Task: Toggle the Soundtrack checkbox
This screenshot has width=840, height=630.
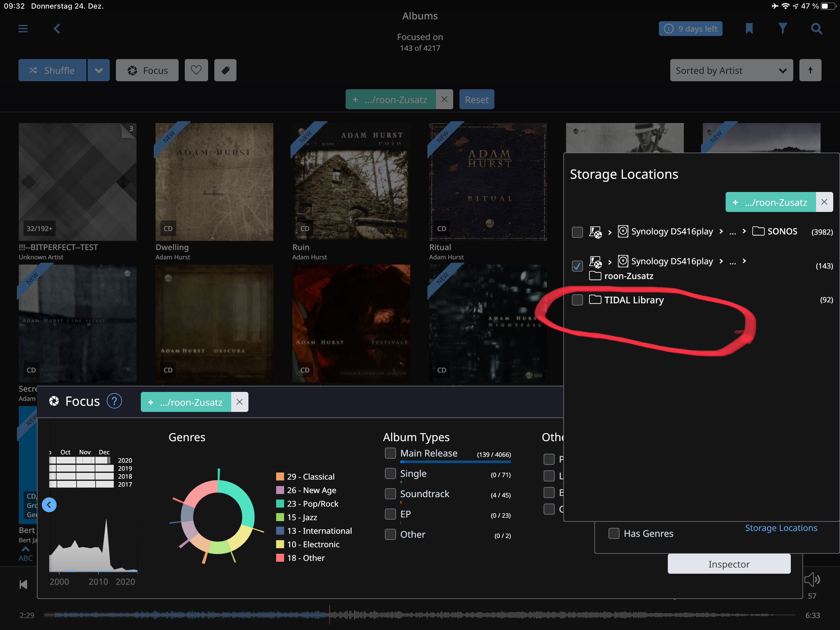Action: 390,494
